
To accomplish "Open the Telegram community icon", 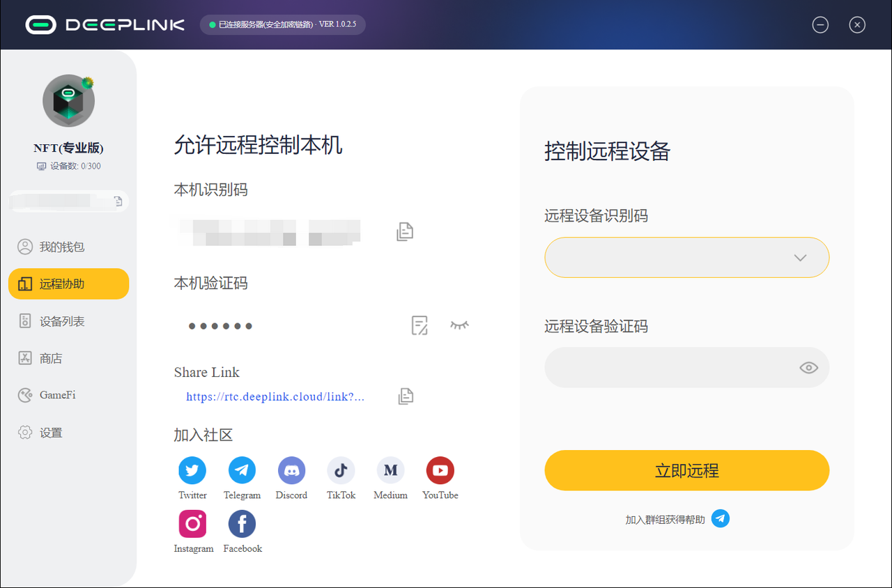I will coord(242,470).
